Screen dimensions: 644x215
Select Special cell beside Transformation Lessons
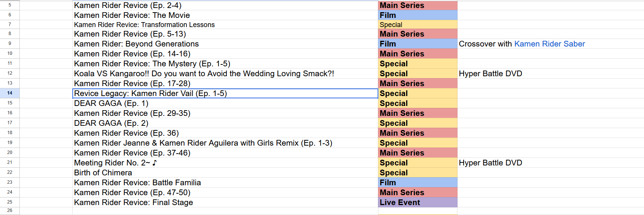pyautogui.click(x=418, y=24)
